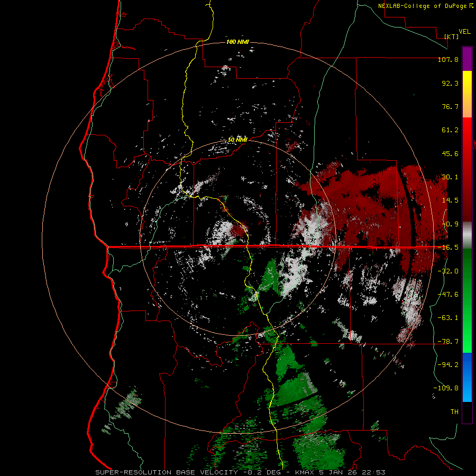Click the -78.7 velocity value
Viewport: 476px width, 476px height.
[448, 342]
